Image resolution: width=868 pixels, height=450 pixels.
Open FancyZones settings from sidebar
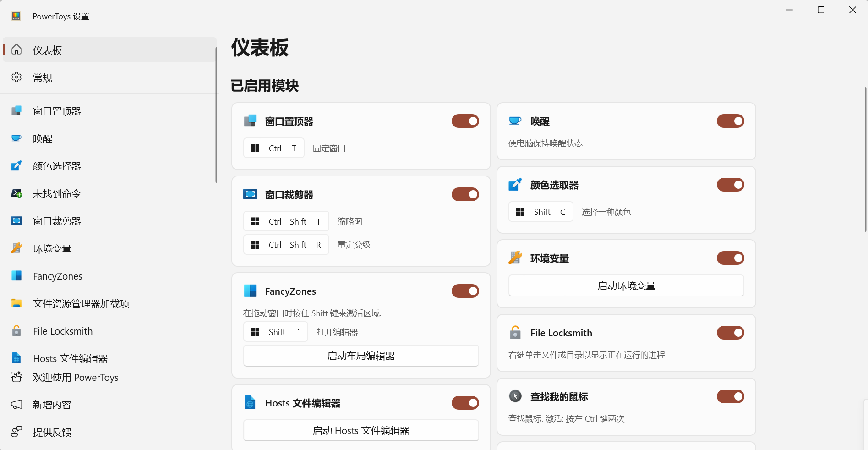(109, 276)
